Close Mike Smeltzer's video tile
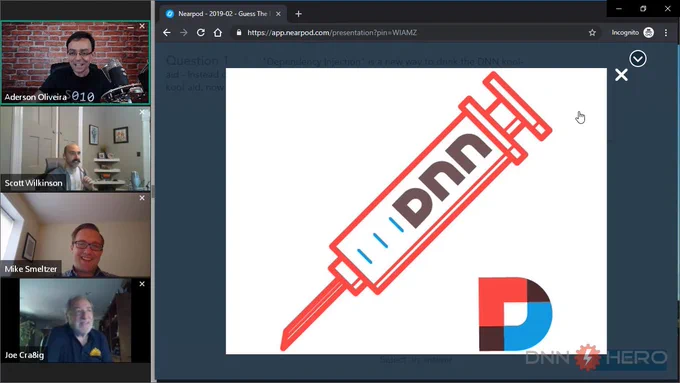 (142, 198)
